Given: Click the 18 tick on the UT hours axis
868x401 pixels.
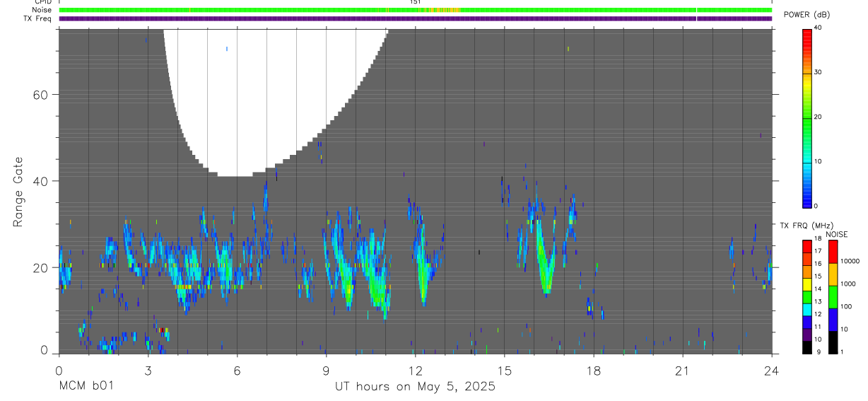Looking at the screenshot, I should [593, 370].
